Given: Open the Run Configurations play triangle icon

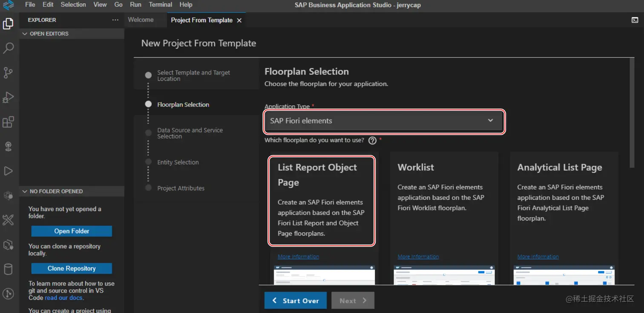Looking at the screenshot, I should tap(8, 171).
